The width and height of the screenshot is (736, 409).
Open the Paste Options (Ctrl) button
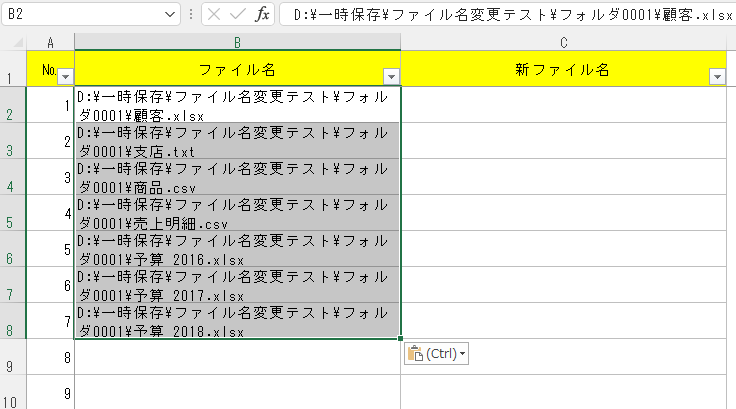click(x=437, y=354)
